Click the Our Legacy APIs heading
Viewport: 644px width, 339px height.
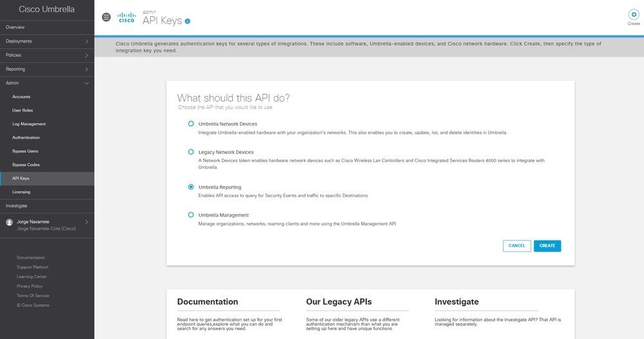click(339, 302)
